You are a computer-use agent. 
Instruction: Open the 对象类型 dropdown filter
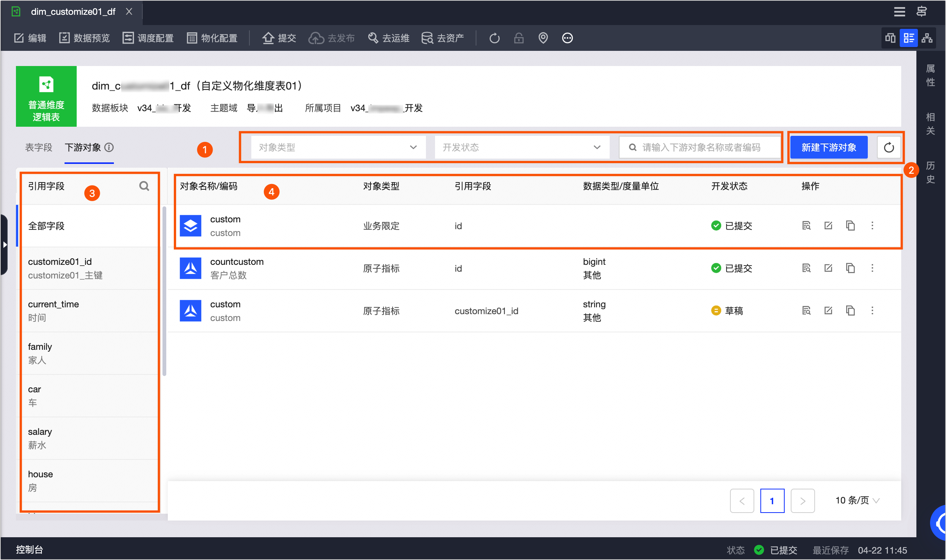tap(338, 147)
